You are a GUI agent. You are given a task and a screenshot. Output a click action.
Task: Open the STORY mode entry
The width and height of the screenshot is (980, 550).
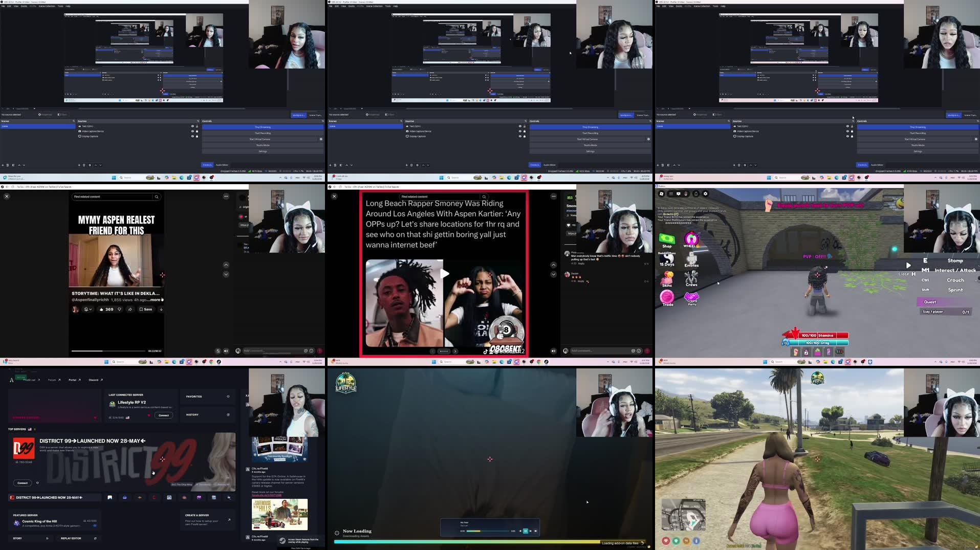[31, 538]
